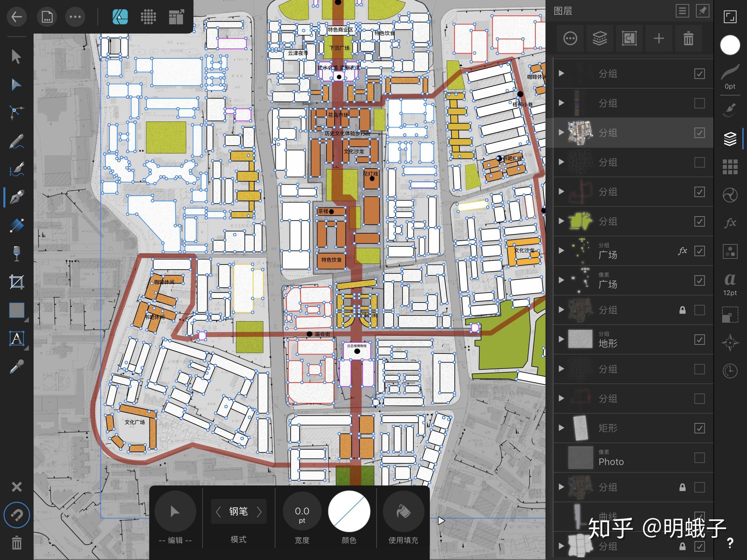The width and height of the screenshot is (747, 560).
Task: Open the 颜色 stroke color swatch
Action: 349,512
